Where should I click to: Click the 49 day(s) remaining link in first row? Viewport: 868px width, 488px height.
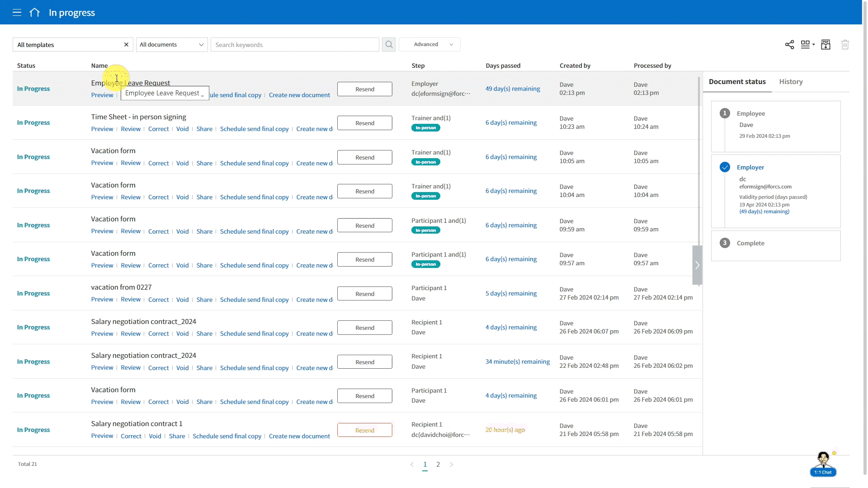pyautogui.click(x=513, y=89)
